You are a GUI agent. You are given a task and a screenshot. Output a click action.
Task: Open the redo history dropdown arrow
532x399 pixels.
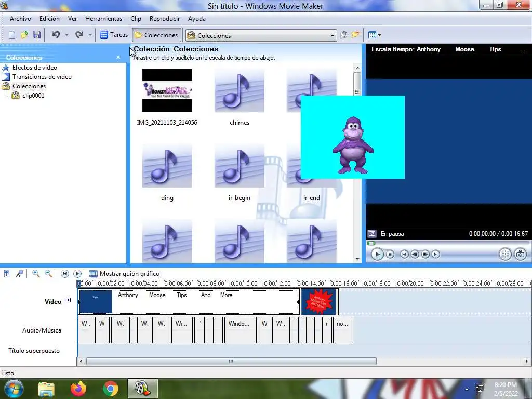pyautogui.click(x=90, y=35)
